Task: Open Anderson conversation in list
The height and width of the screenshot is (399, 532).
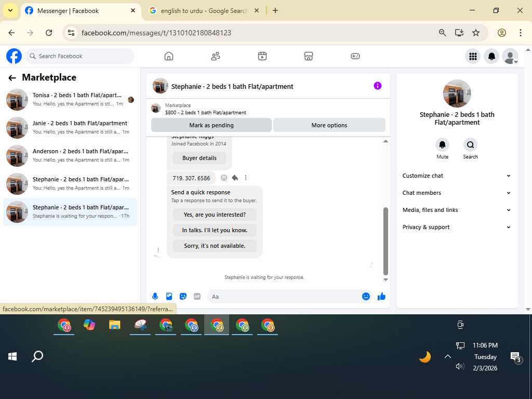Action: coord(70,156)
